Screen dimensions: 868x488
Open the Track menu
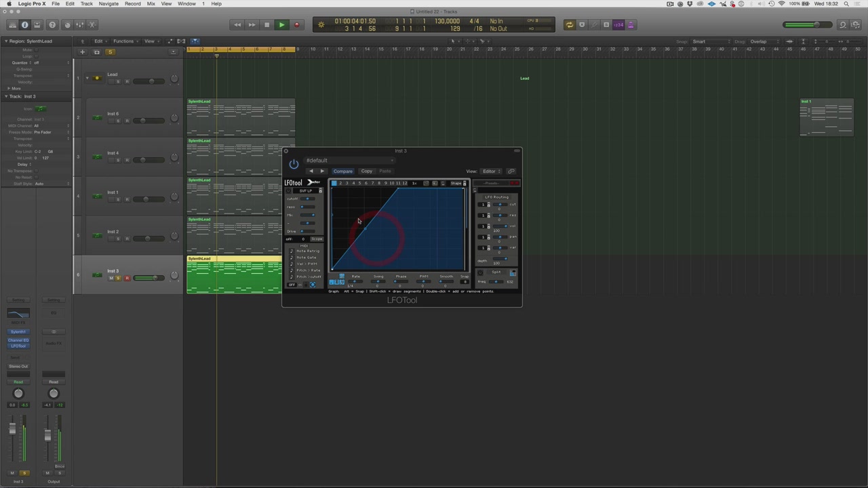[87, 4]
